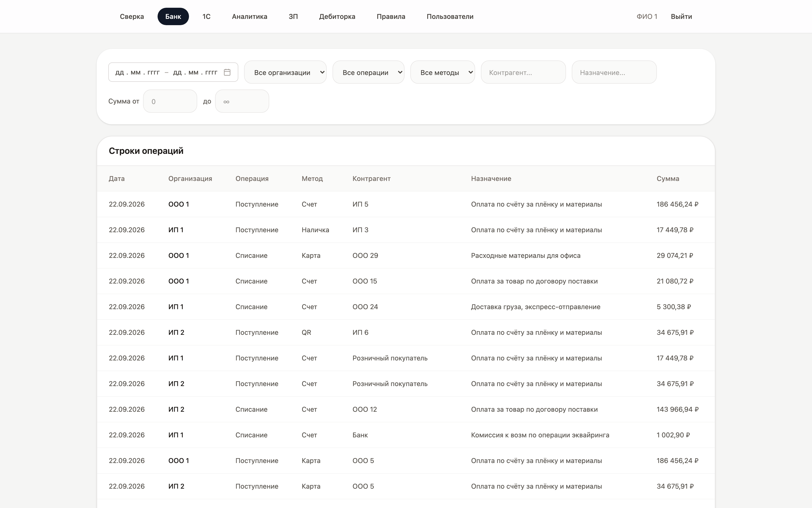Focus the Назначение search field
812x508 pixels.
[x=614, y=72]
